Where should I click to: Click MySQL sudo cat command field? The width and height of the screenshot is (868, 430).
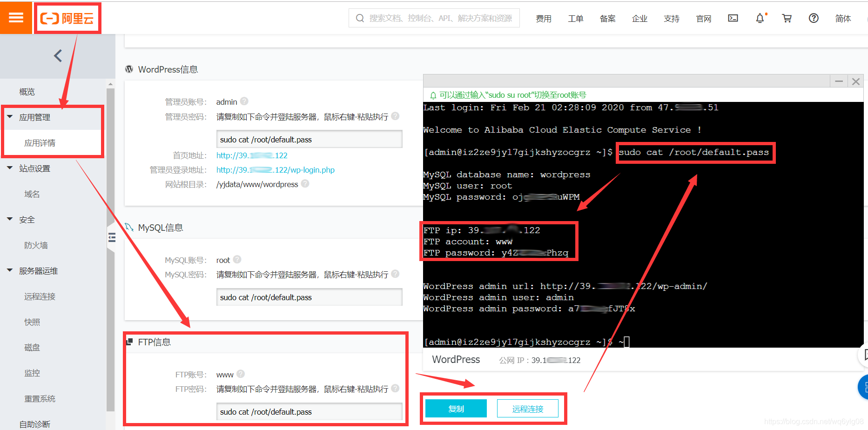pyautogui.click(x=309, y=297)
